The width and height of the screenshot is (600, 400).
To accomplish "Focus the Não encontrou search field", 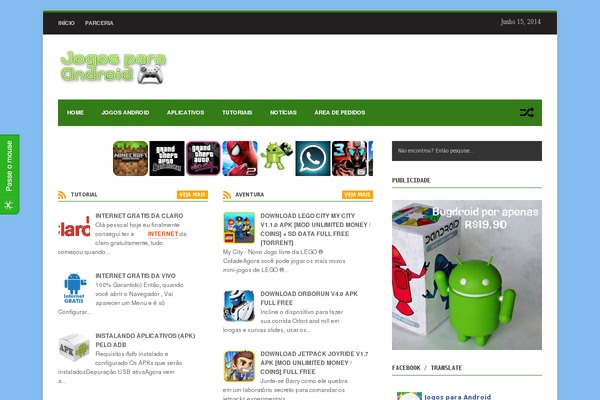I will tap(466, 151).
